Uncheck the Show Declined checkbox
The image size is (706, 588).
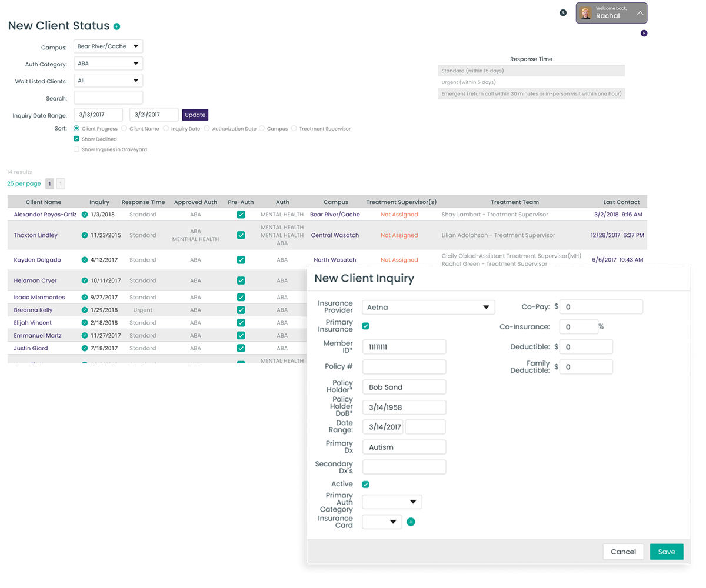(x=76, y=139)
